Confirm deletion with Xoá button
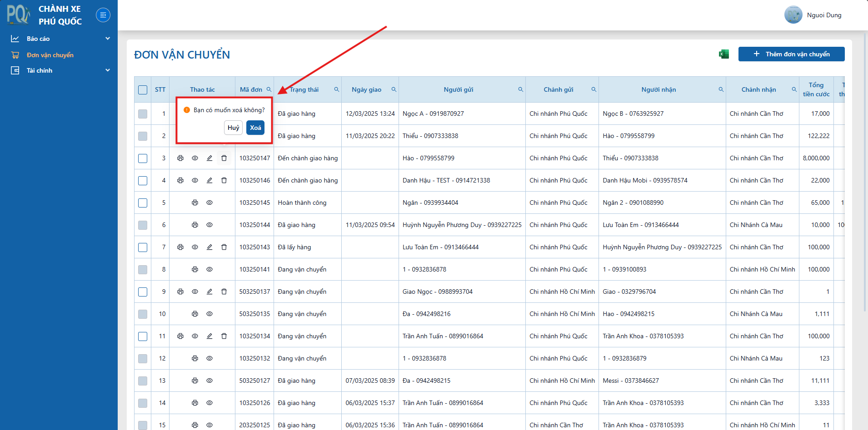The image size is (868, 430). 255,128
